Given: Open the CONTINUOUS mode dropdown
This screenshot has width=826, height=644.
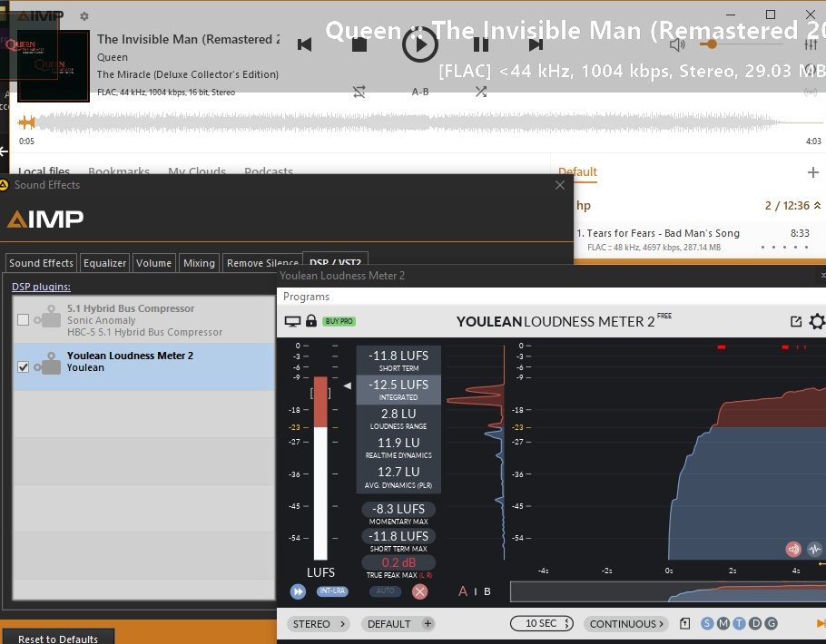Looking at the screenshot, I should [625, 624].
